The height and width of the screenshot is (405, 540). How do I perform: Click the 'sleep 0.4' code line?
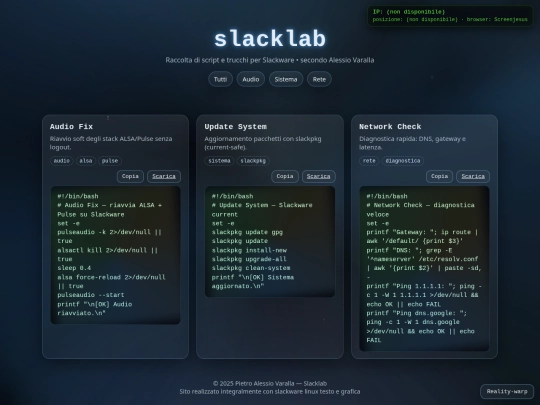pos(74,268)
